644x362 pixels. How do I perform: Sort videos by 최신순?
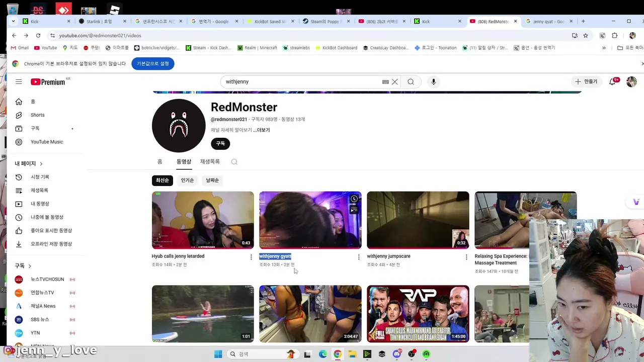coord(162,180)
